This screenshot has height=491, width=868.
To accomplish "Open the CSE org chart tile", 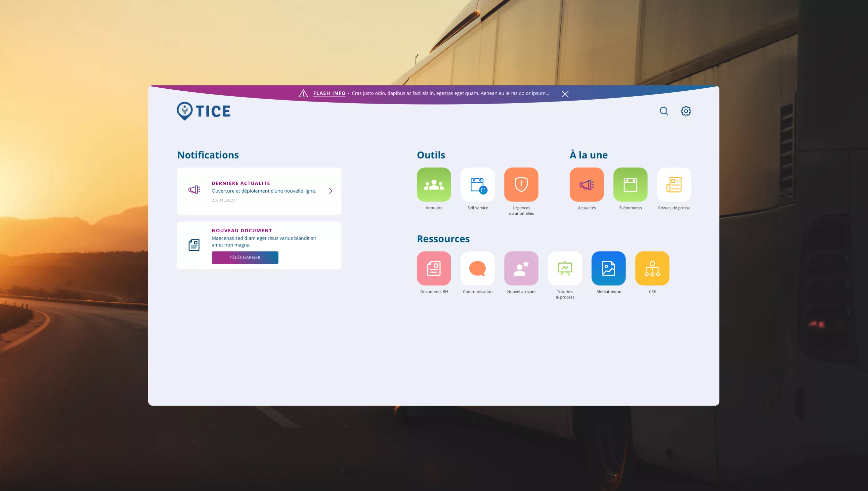I will 652,268.
